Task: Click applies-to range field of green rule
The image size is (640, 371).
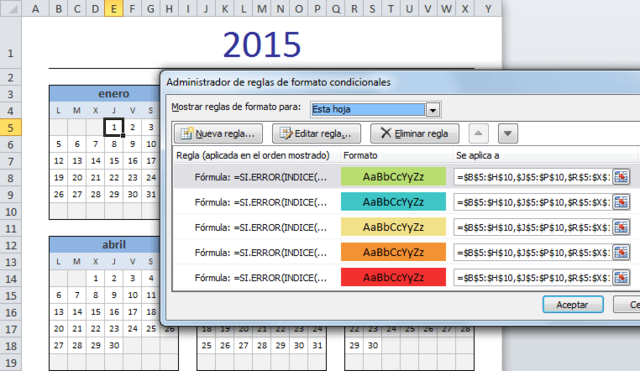Action: [x=533, y=177]
